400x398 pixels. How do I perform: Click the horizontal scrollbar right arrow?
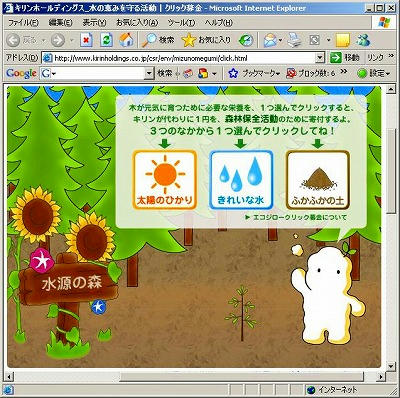pos(381,377)
